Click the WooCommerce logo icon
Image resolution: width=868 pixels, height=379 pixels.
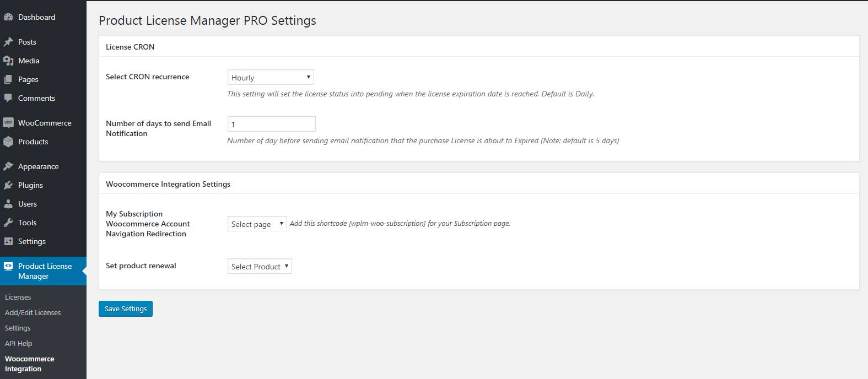pos(8,123)
